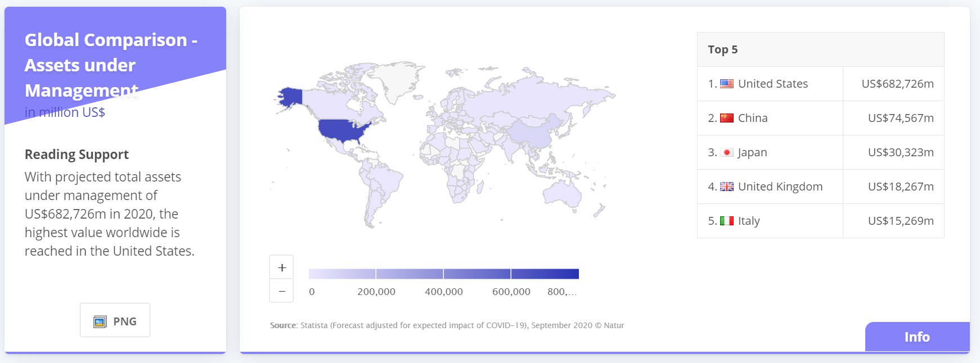This screenshot has height=363, width=980.
Task: Download chart using PNG button
Action: point(115,320)
